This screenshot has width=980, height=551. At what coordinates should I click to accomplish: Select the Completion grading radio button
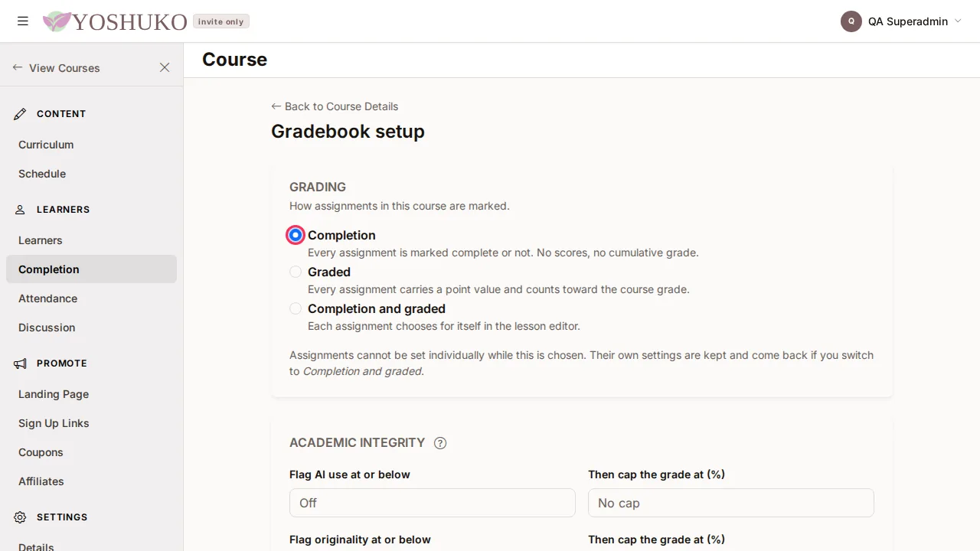[296, 235]
